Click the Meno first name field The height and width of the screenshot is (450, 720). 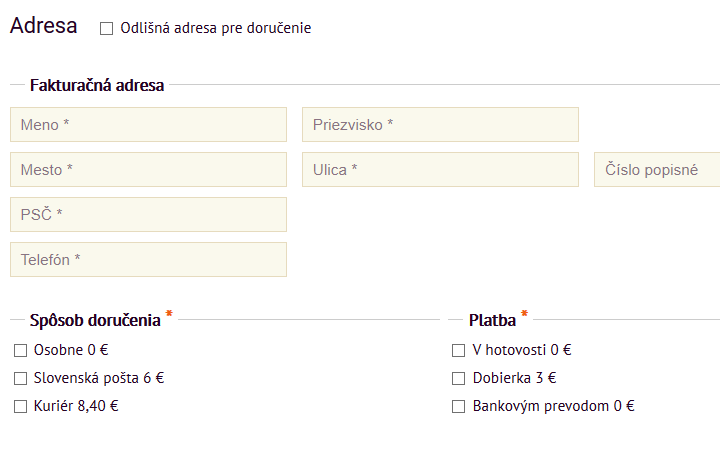(x=148, y=125)
